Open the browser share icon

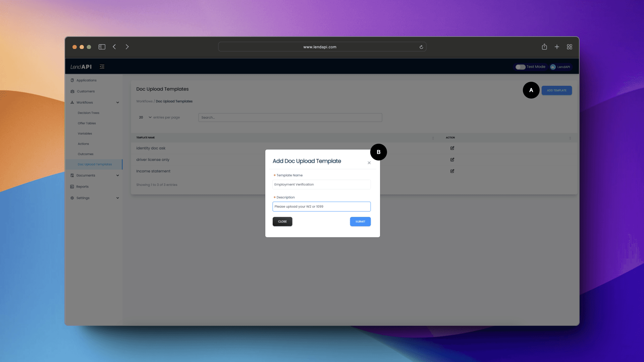(x=544, y=47)
